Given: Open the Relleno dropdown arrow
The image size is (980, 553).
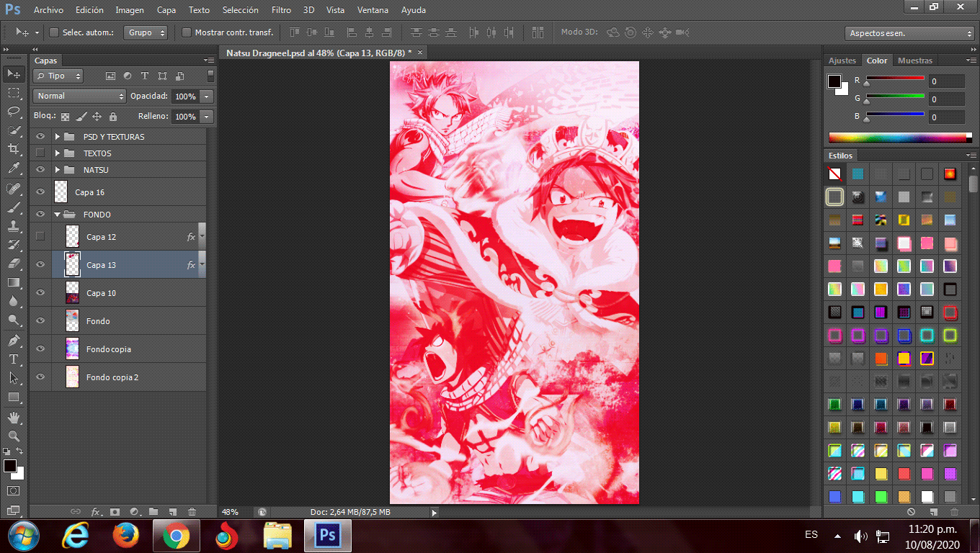Looking at the screenshot, I should 207,116.
